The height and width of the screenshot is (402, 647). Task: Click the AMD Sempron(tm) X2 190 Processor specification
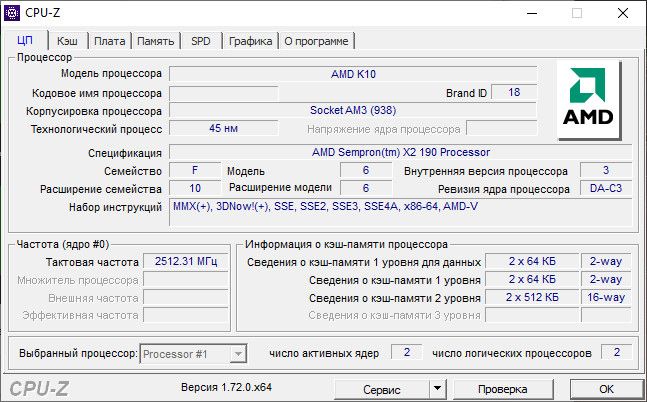point(401,152)
